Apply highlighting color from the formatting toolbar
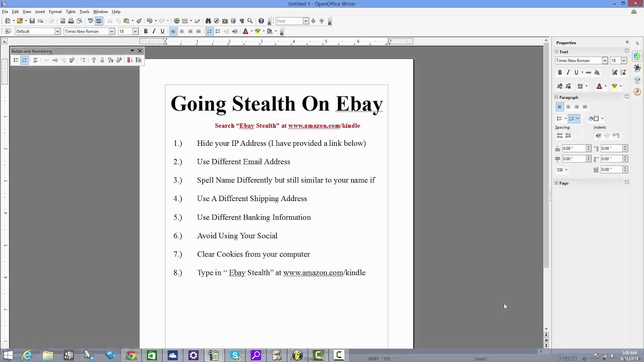The height and width of the screenshot is (362, 644). click(x=258, y=32)
